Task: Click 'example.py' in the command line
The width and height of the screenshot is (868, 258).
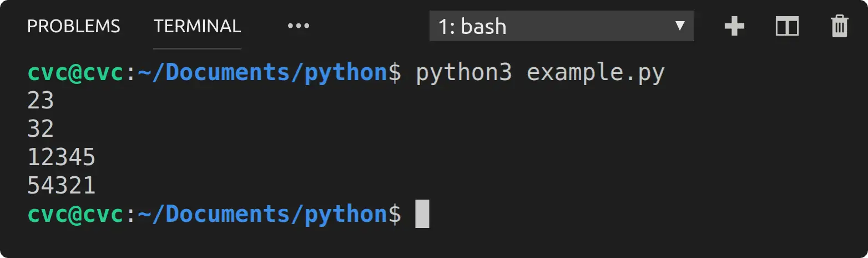Action: [596, 73]
